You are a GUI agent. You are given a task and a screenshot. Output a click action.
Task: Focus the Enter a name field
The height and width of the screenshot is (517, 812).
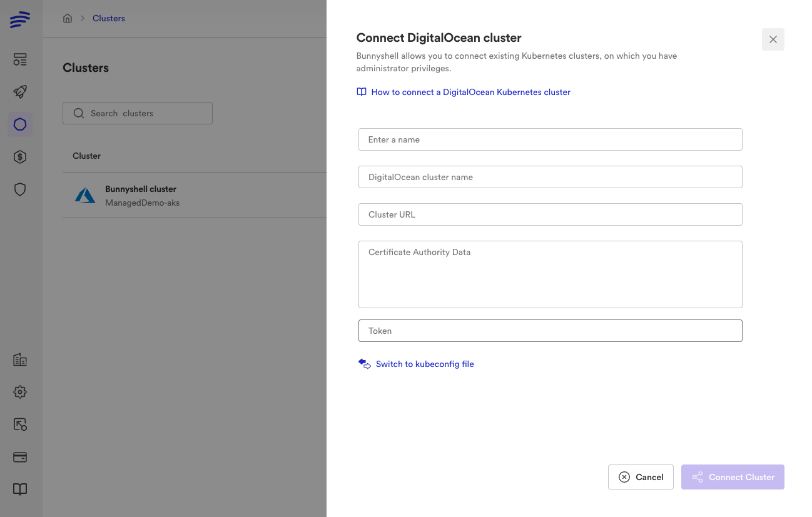pos(551,139)
